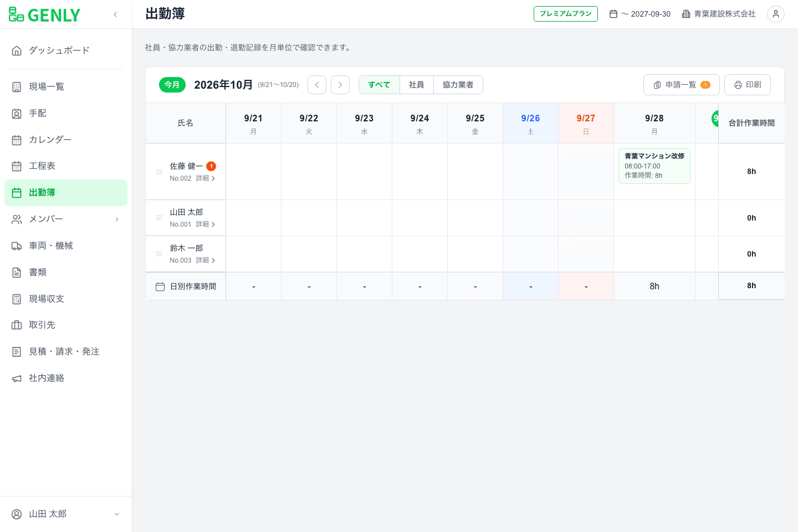
Task: Go to the next month
Action: 340,85
